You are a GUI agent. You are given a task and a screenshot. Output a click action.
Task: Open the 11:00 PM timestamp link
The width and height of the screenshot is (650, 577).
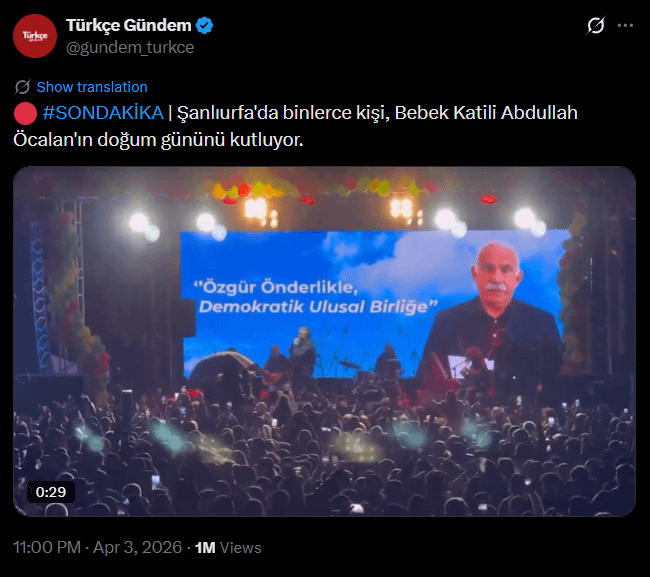(47, 547)
